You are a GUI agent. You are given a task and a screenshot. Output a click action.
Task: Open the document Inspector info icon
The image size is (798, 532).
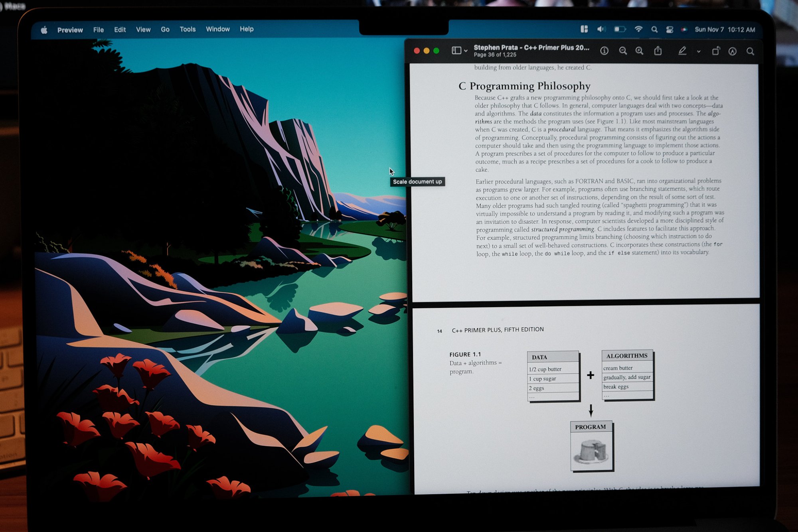604,51
